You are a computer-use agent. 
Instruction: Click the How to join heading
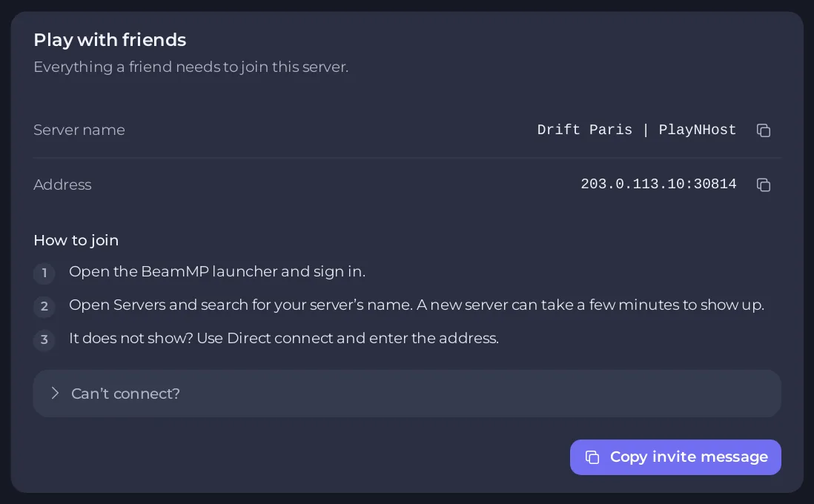tap(76, 240)
